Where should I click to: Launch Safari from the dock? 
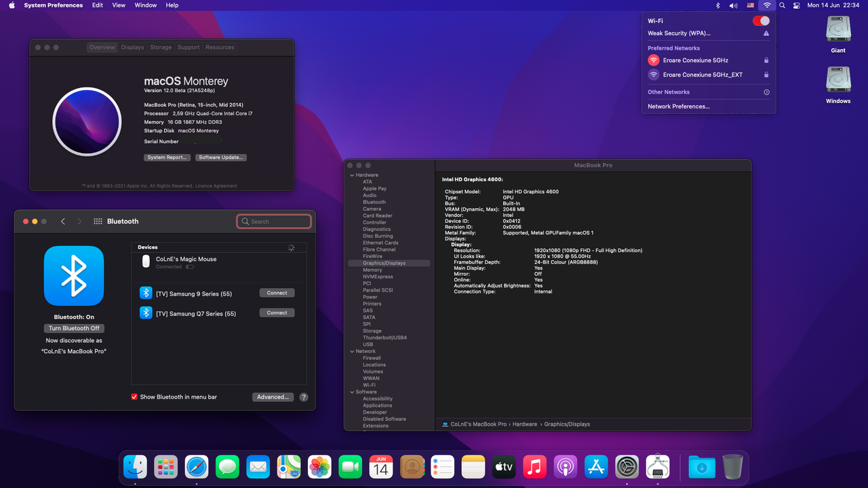(197, 466)
